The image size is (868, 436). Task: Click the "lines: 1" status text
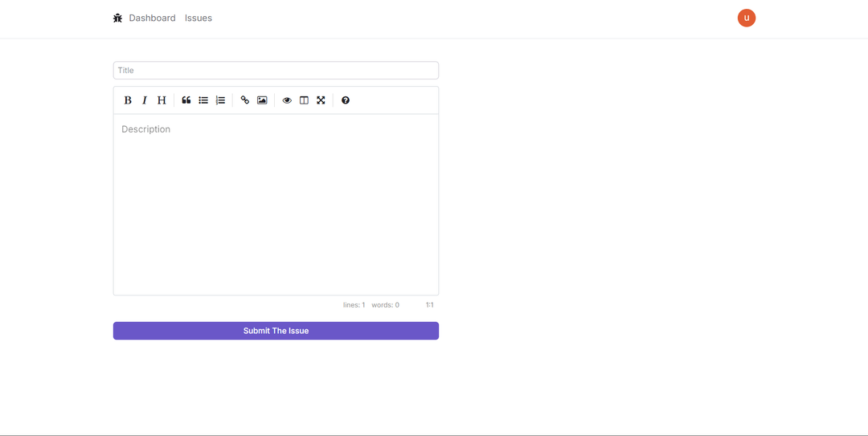[x=354, y=305]
